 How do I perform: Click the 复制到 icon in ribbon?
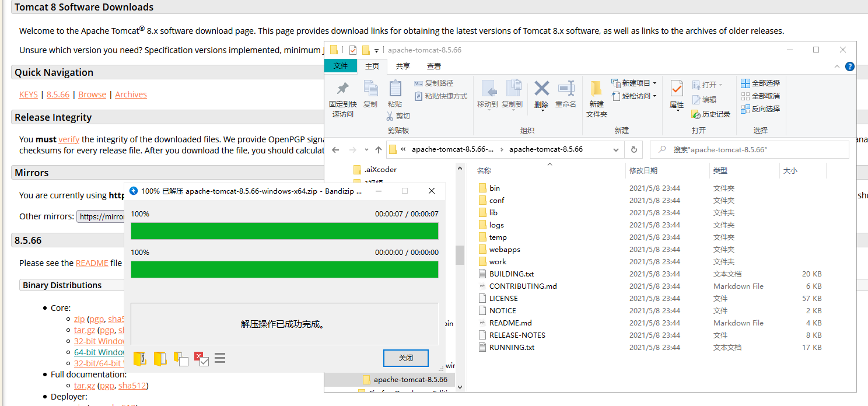[x=513, y=88]
